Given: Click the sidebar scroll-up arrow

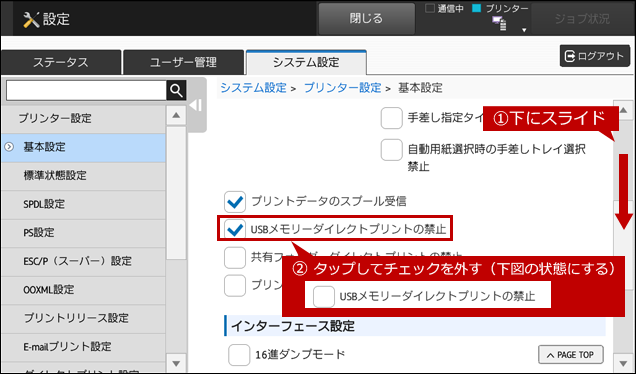Looking at the screenshot, I should pyautogui.click(x=176, y=116).
